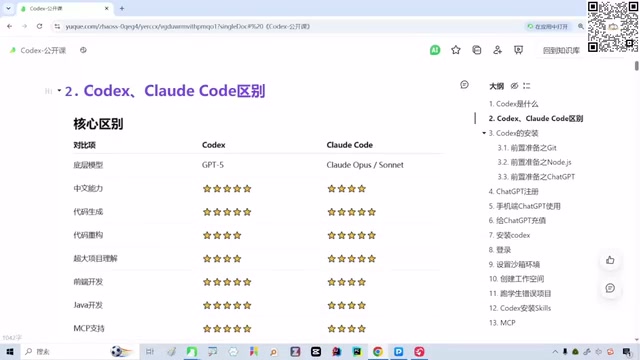The image size is (640, 360).
Task: Click the 在应用中打开 button
Action: (548, 27)
